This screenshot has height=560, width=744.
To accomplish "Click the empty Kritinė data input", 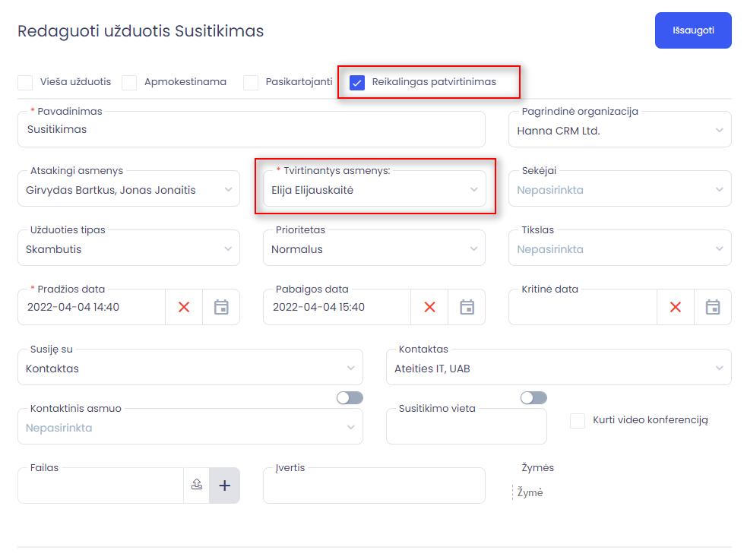I will tap(583, 307).
